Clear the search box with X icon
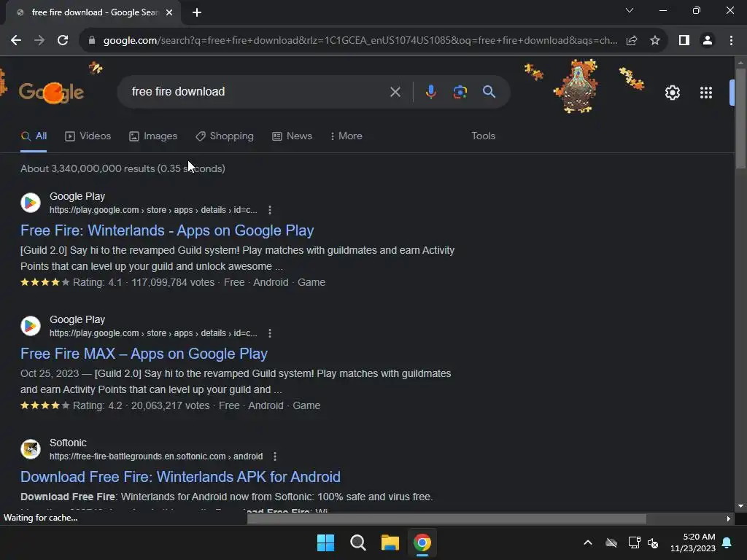747x560 pixels. click(395, 92)
